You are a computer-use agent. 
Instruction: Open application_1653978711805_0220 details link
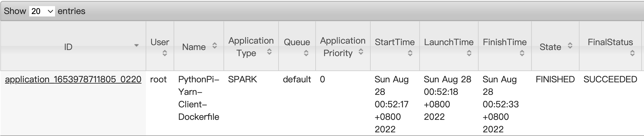click(73, 80)
